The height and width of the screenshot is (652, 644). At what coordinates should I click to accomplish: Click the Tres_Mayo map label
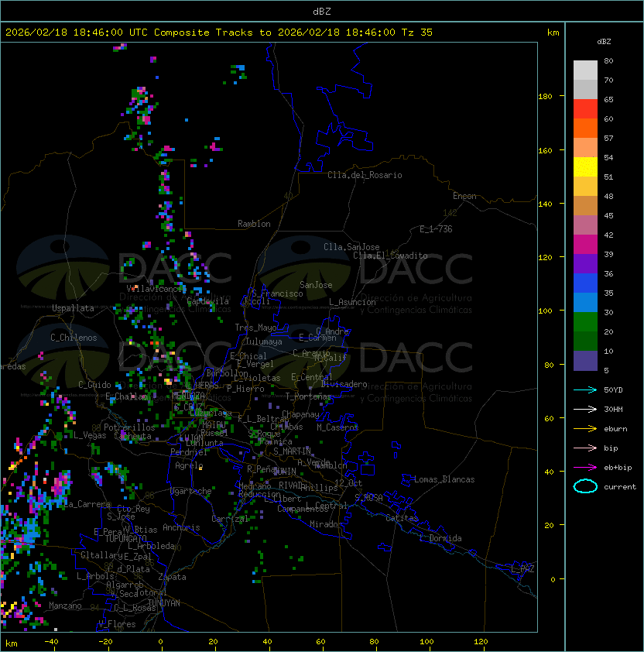[x=255, y=328]
